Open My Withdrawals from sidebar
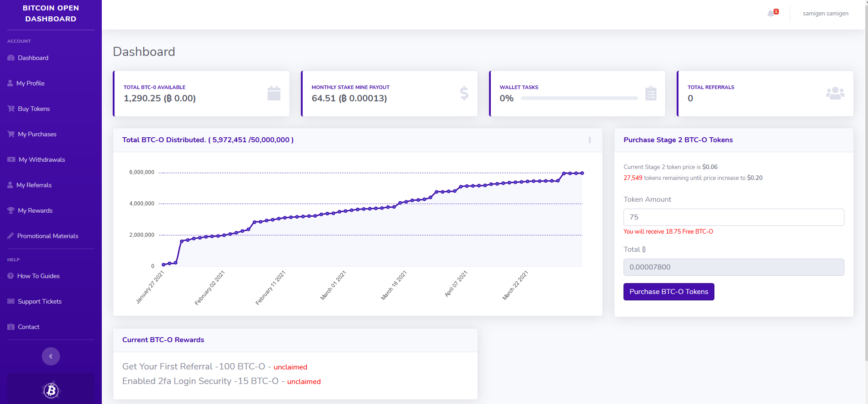Screen dimensions: 868x404 (42, 160)
